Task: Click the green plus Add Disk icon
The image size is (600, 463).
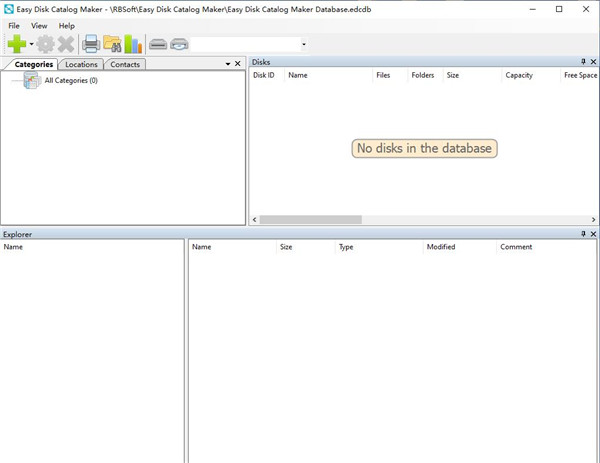Action: coord(17,44)
